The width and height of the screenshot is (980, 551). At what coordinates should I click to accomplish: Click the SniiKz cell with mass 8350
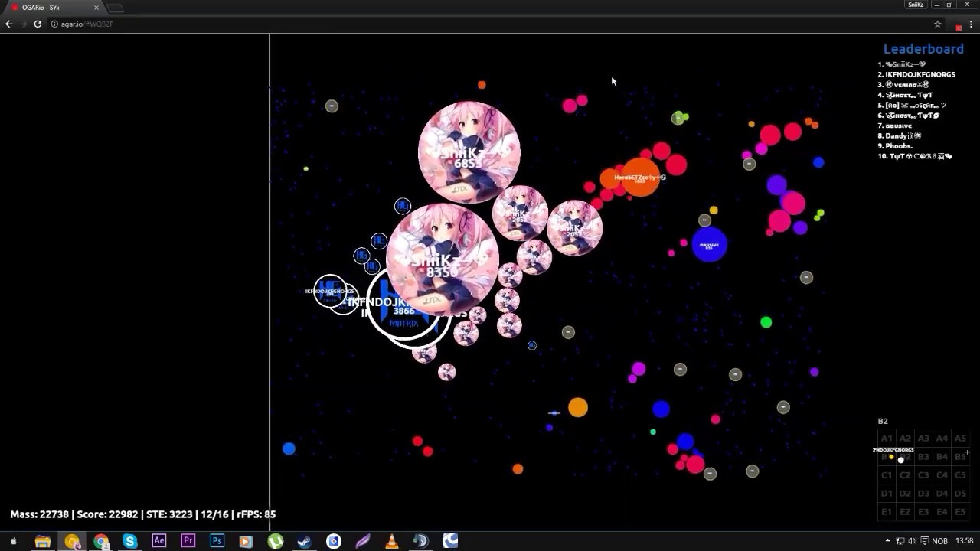(x=443, y=260)
